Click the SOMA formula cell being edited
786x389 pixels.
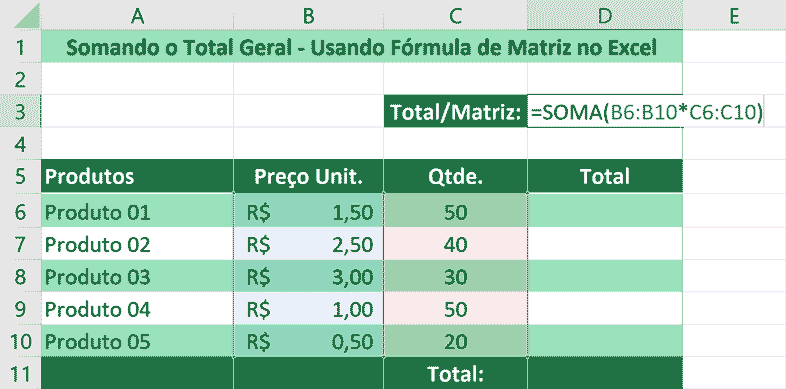click(646, 111)
